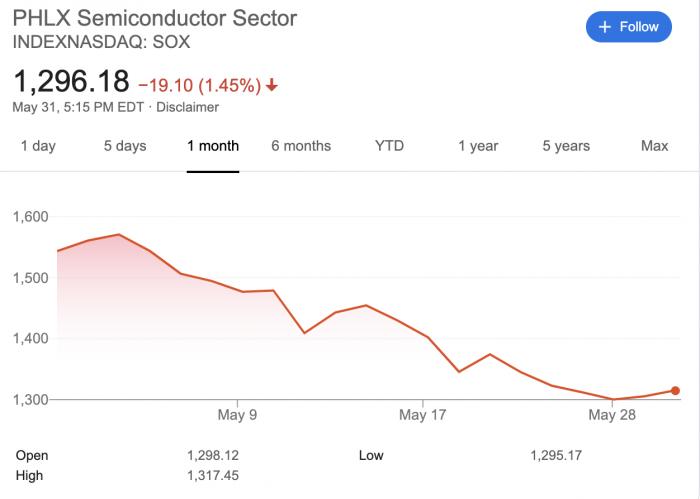Click the red endpoint dot on chart
This screenshot has width=700, height=499.
[x=675, y=391]
